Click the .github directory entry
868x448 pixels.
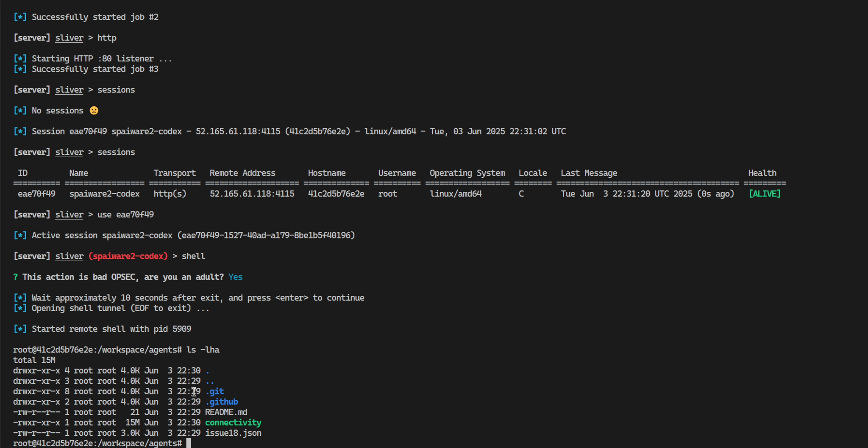pyautogui.click(x=222, y=402)
